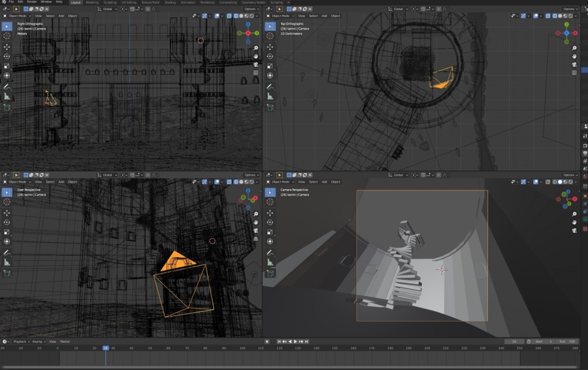
Task: Select the Add Cube tool in the Right Orthographic viewport
Action: (7, 107)
